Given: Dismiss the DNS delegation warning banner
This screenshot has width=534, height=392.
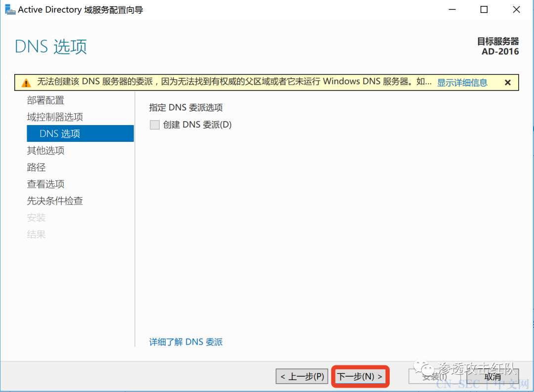Looking at the screenshot, I should 507,83.
